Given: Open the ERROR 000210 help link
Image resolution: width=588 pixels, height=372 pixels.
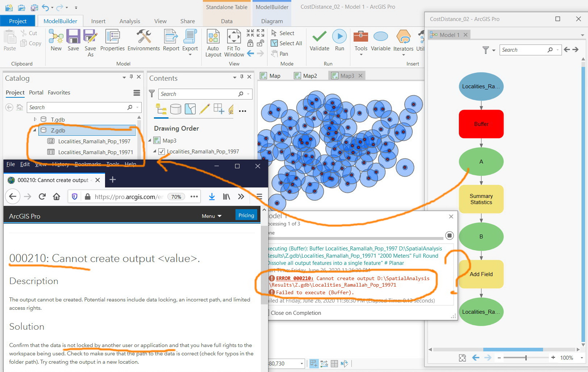Looking at the screenshot, I should tap(295, 278).
